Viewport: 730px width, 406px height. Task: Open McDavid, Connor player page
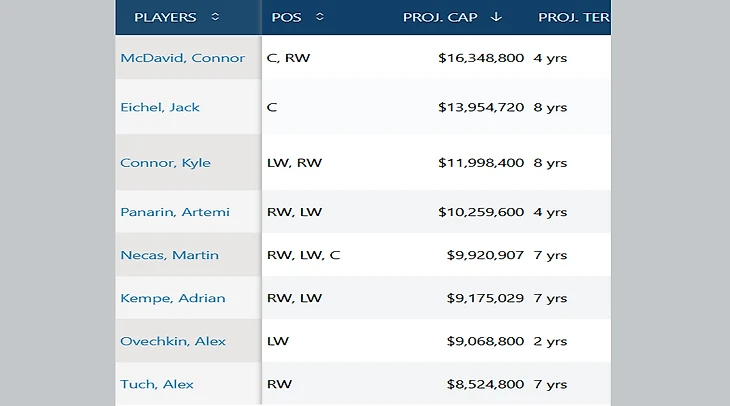tap(182, 58)
